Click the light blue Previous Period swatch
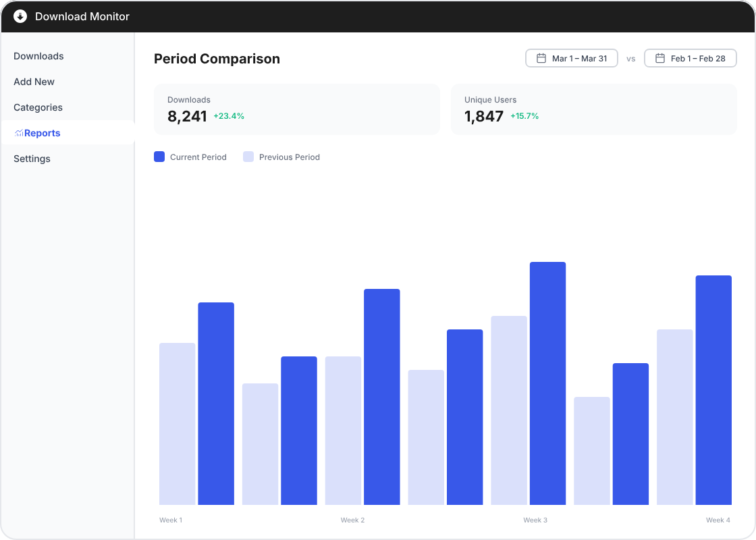This screenshot has height=540, width=756. pos(248,157)
